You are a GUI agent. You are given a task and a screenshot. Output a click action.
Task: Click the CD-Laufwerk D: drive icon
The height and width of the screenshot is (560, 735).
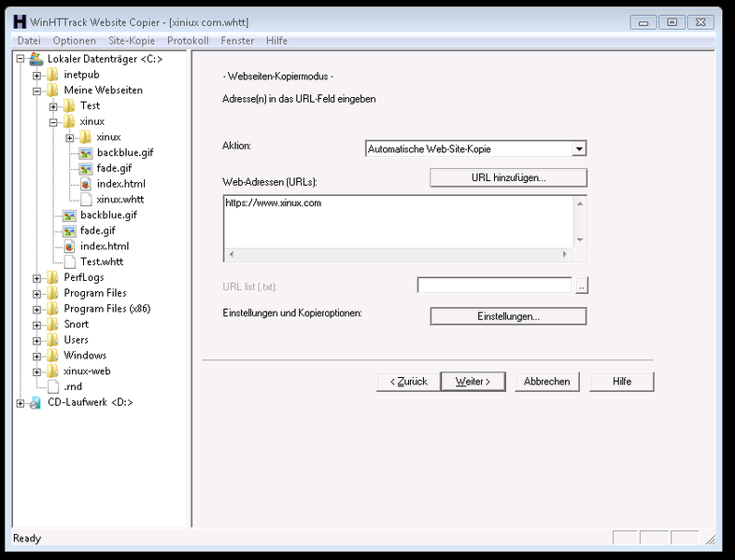point(36,402)
